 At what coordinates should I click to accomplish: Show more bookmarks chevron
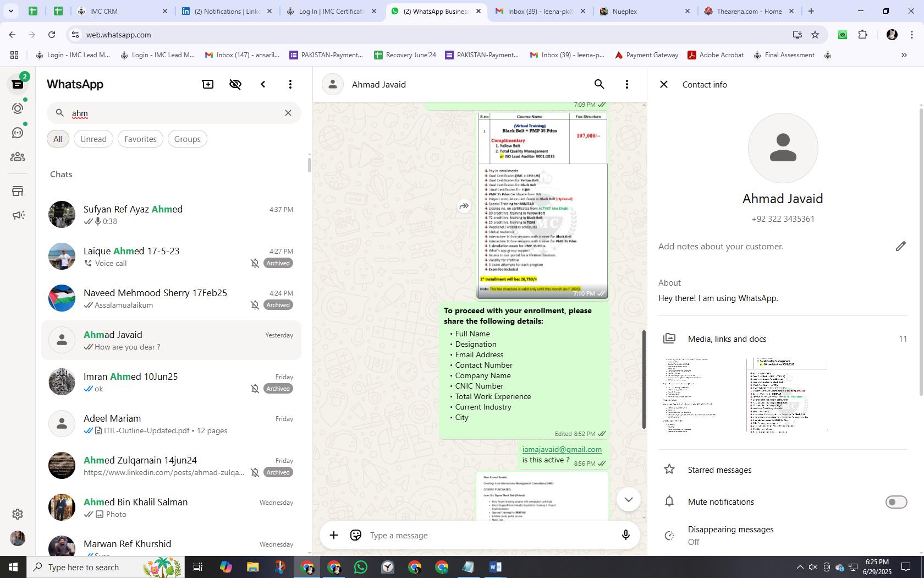click(x=904, y=55)
